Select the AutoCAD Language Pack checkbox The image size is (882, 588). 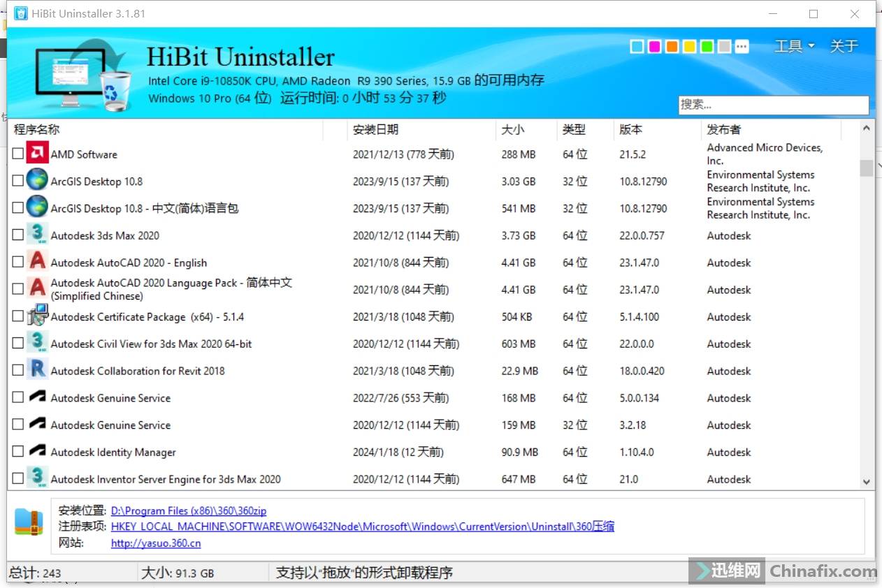[18, 288]
